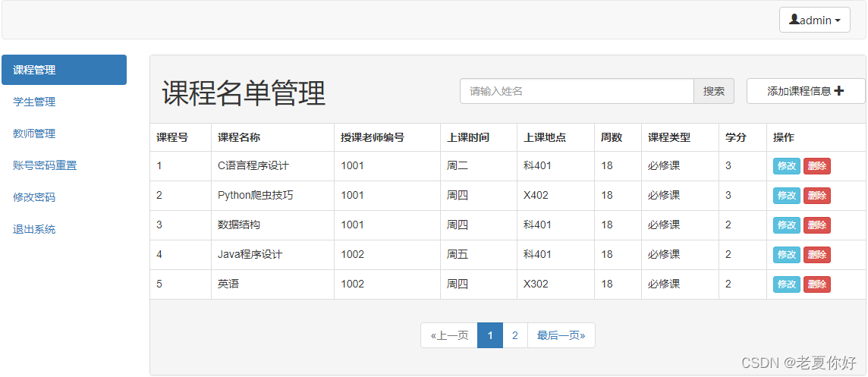Select 课程管理 in the sidebar

(64, 70)
